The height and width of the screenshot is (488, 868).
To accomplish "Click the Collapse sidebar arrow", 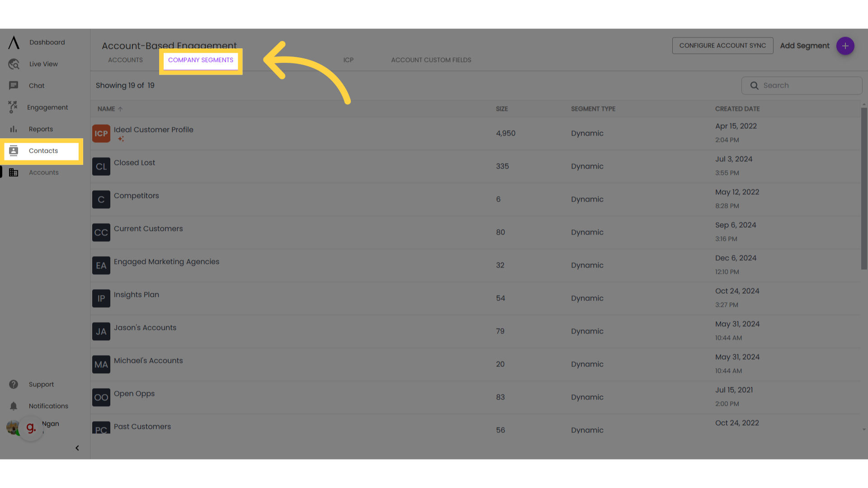I will 77,447.
